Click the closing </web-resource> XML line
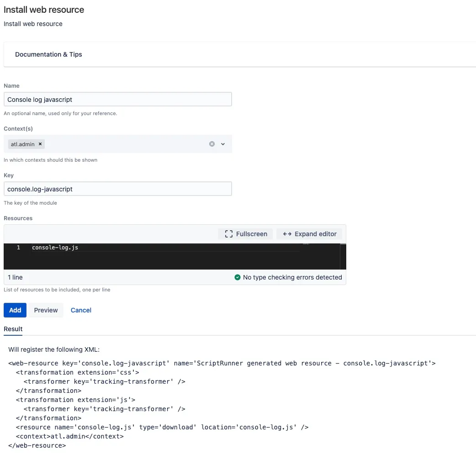This screenshot has width=476, height=460. point(37,445)
